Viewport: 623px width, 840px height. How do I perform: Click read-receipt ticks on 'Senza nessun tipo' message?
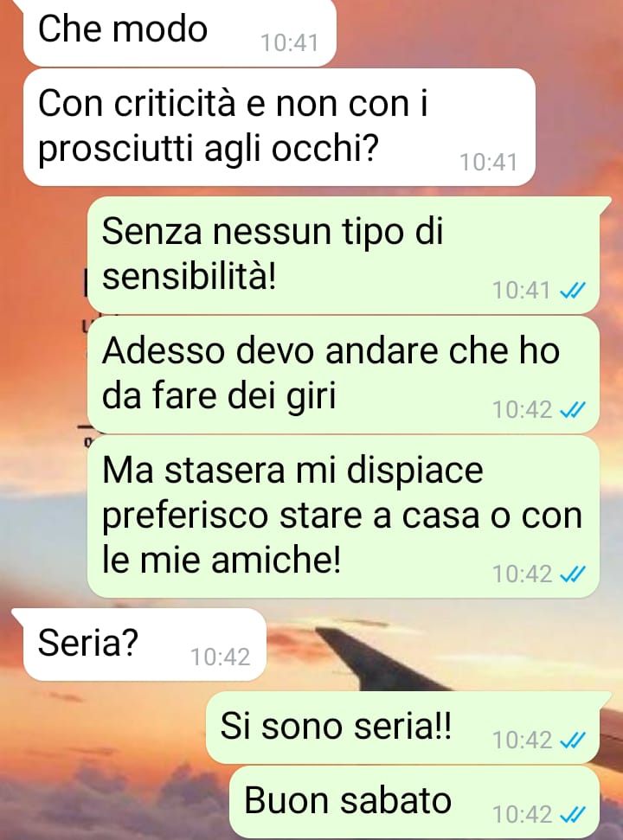click(572, 291)
